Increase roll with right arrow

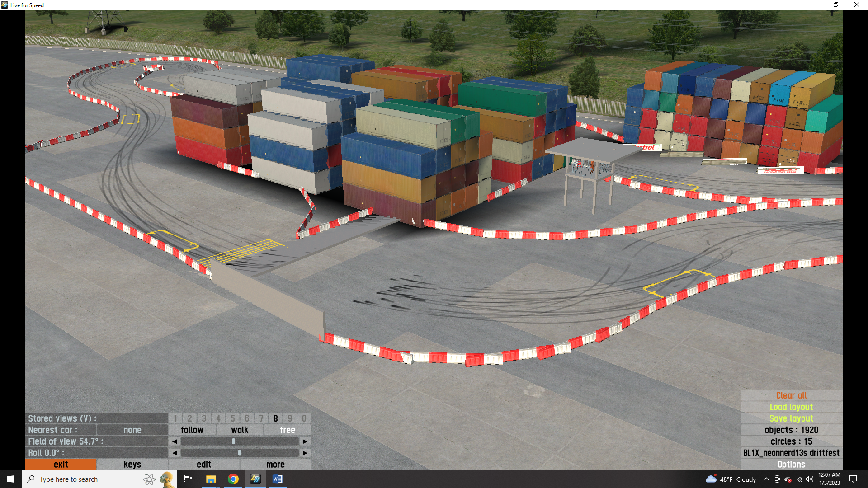(305, 453)
